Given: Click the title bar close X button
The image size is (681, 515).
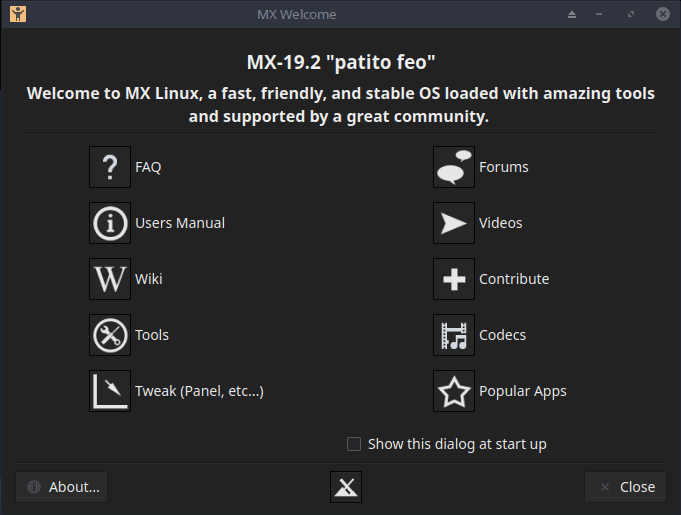Looking at the screenshot, I should click(x=663, y=14).
